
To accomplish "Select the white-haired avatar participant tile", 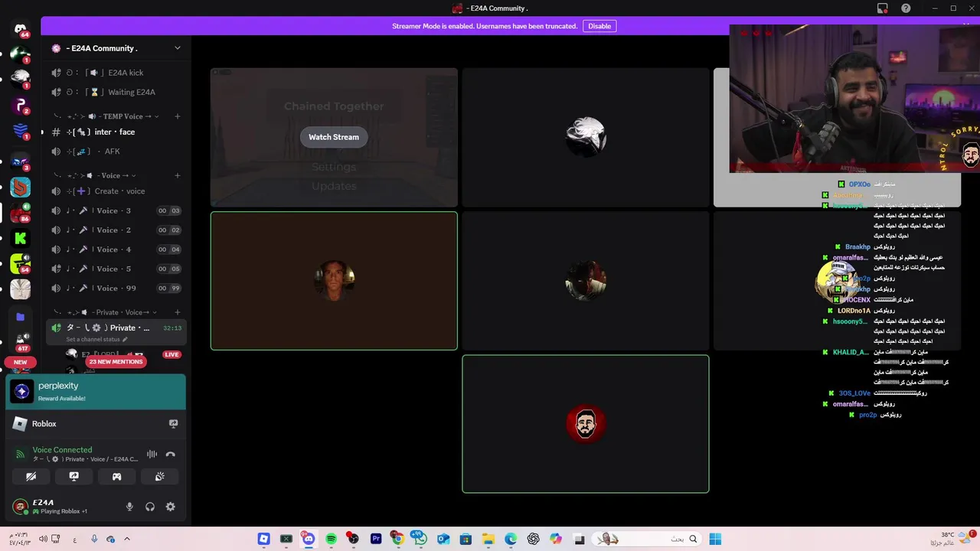I will click(x=586, y=138).
